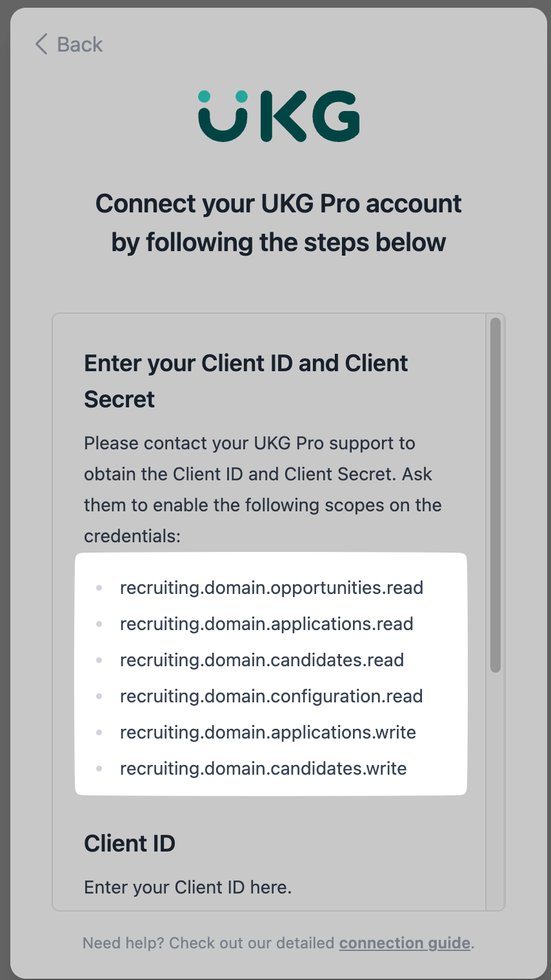
Task: Click the Back chevron arrow icon
Action: [x=42, y=45]
